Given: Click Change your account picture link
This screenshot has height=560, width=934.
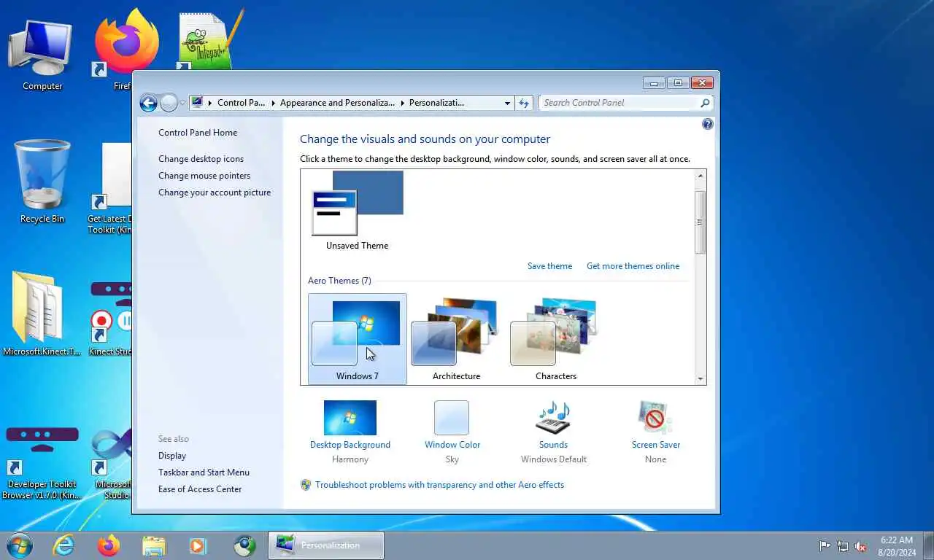Looking at the screenshot, I should click(215, 192).
